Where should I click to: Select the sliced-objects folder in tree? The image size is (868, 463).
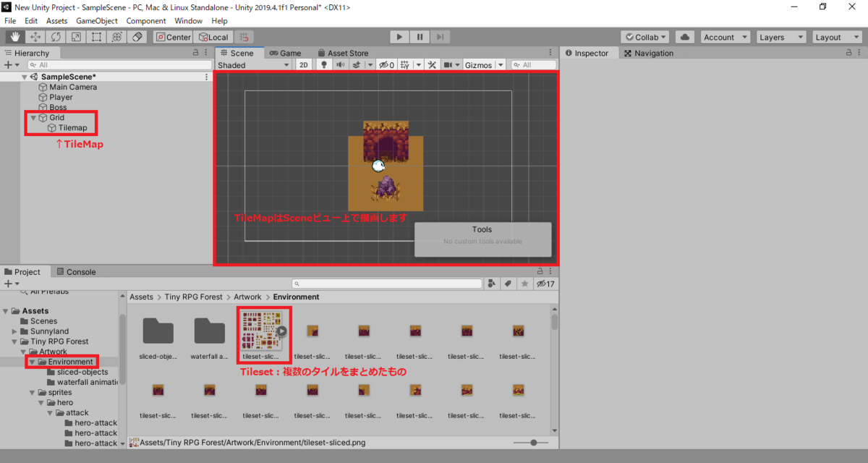coord(82,372)
